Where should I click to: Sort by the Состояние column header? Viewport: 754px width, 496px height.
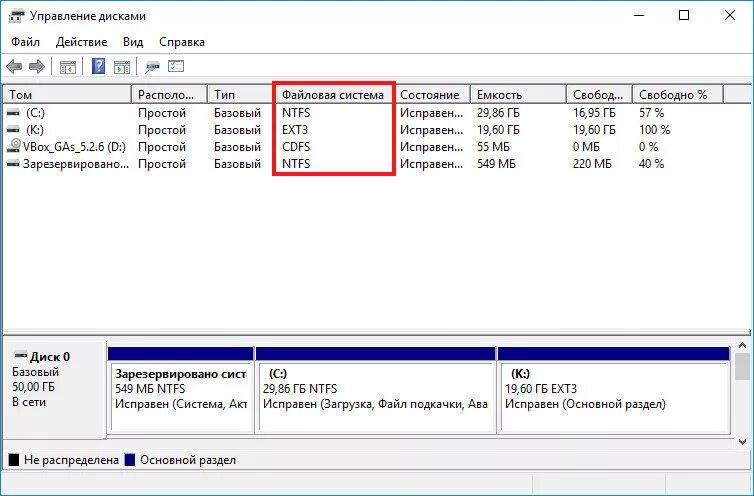pos(432,95)
